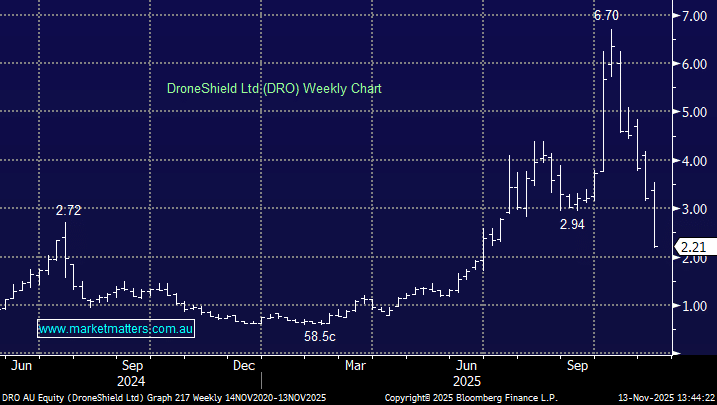
Task: Select the 2.21 last price tag
Action: point(693,247)
